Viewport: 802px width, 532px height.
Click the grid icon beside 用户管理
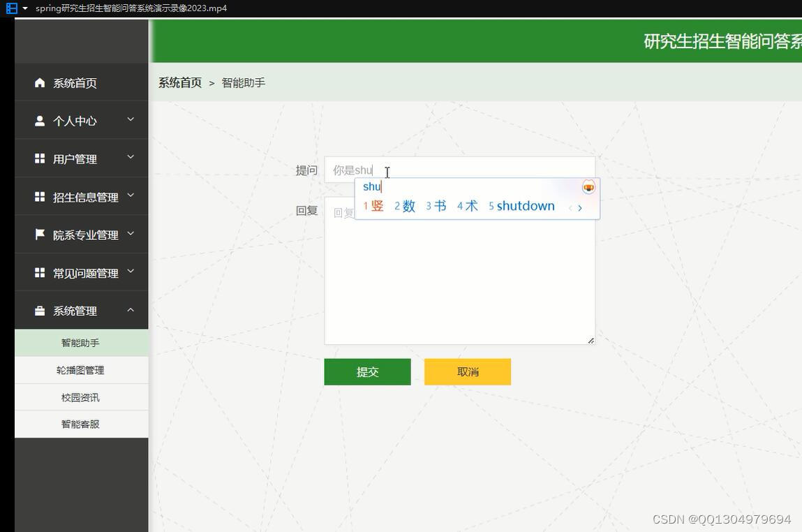(x=40, y=158)
